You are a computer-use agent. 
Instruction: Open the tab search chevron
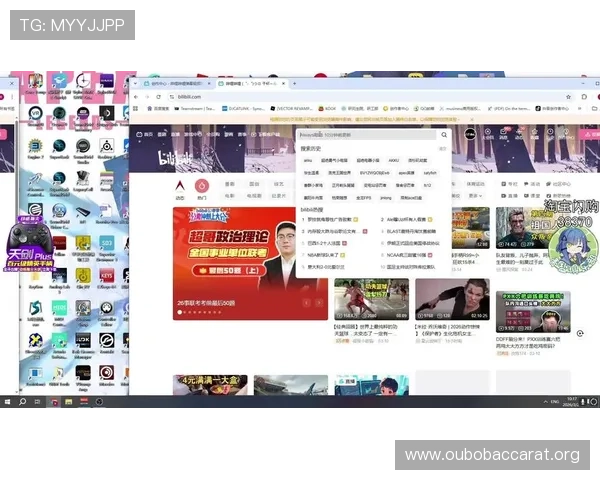tap(135, 83)
